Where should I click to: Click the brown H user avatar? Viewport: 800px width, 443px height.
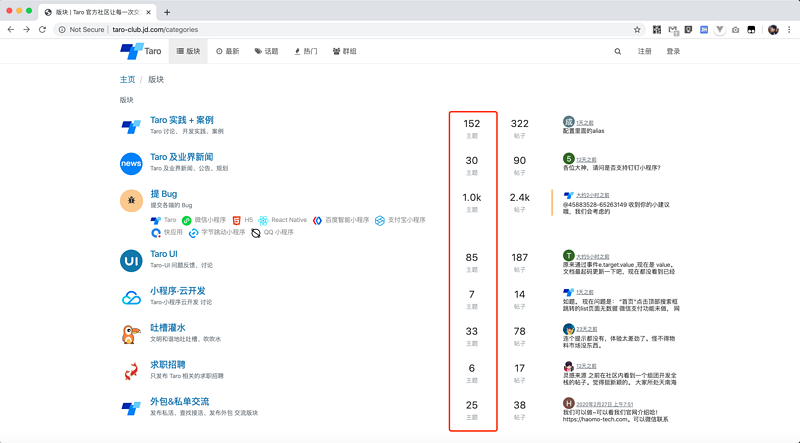(x=568, y=403)
